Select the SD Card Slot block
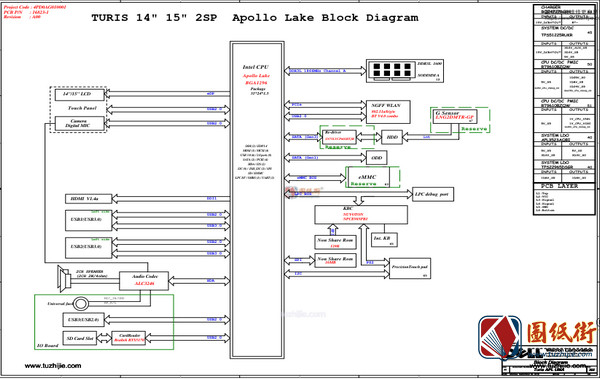600x379 pixels. (80, 338)
